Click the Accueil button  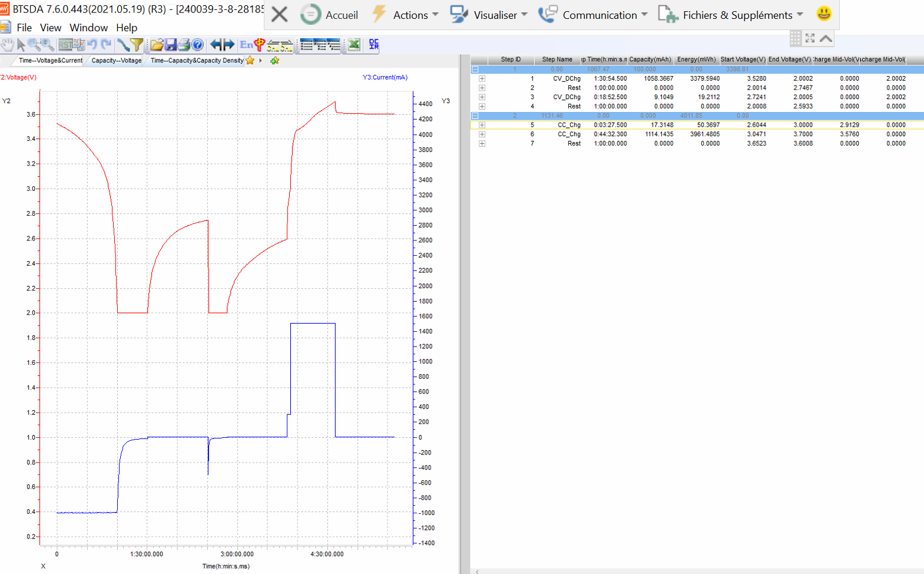pyautogui.click(x=329, y=15)
